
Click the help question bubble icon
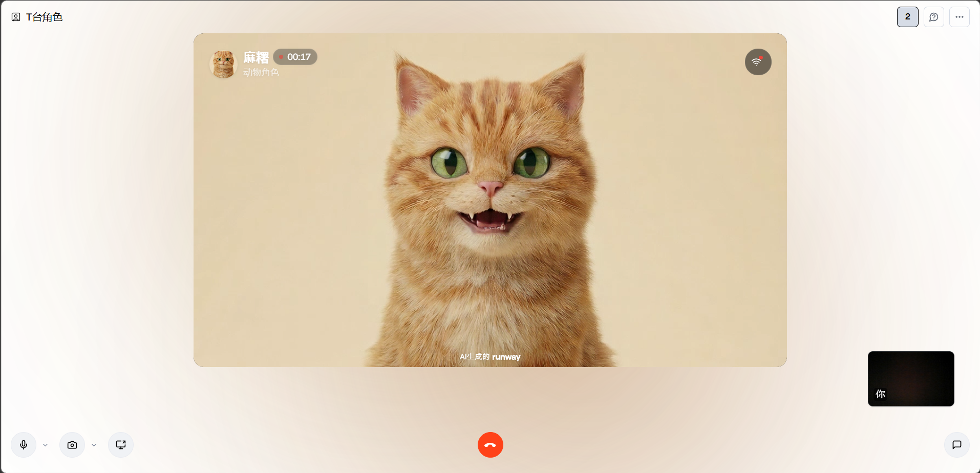[x=933, y=17]
